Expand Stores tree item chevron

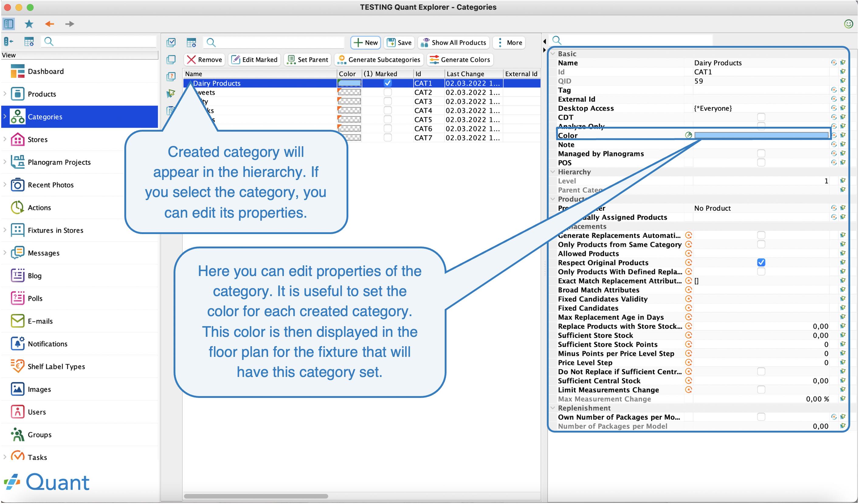5,139
